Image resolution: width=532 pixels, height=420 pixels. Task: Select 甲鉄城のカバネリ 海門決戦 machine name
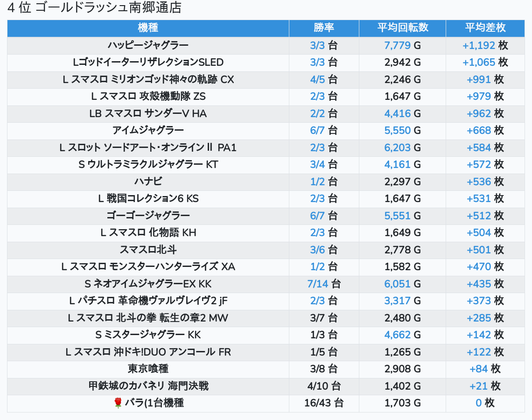click(148, 386)
